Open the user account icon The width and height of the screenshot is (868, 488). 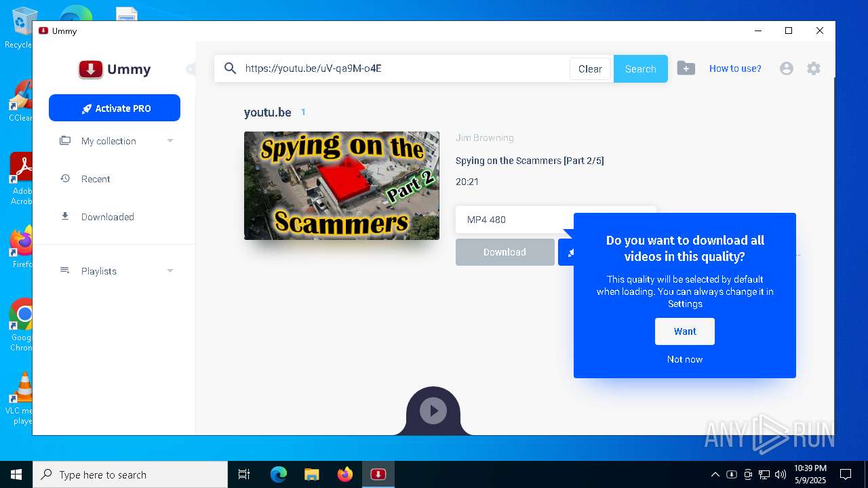pyautogui.click(x=787, y=68)
